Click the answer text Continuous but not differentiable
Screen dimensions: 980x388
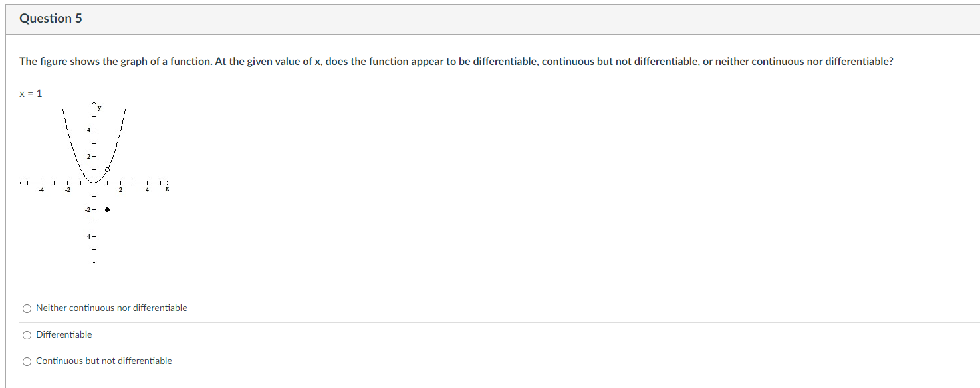click(104, 361)
